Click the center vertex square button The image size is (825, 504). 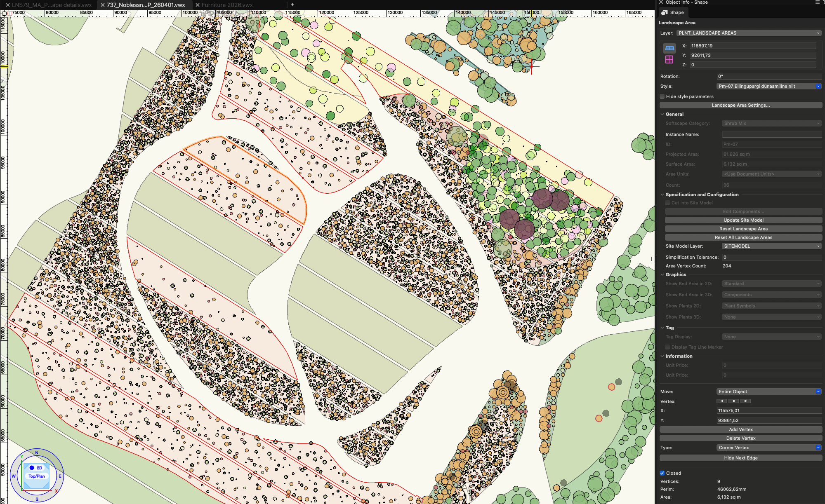pos(733,401)
